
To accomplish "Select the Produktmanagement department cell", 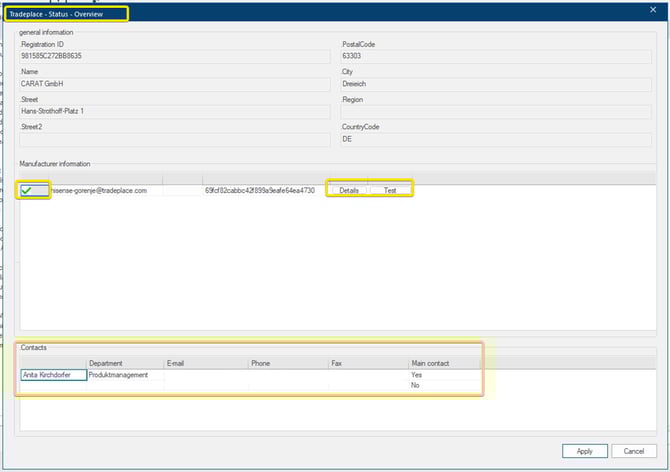I will pyautogui.click(x=124, y=375).
